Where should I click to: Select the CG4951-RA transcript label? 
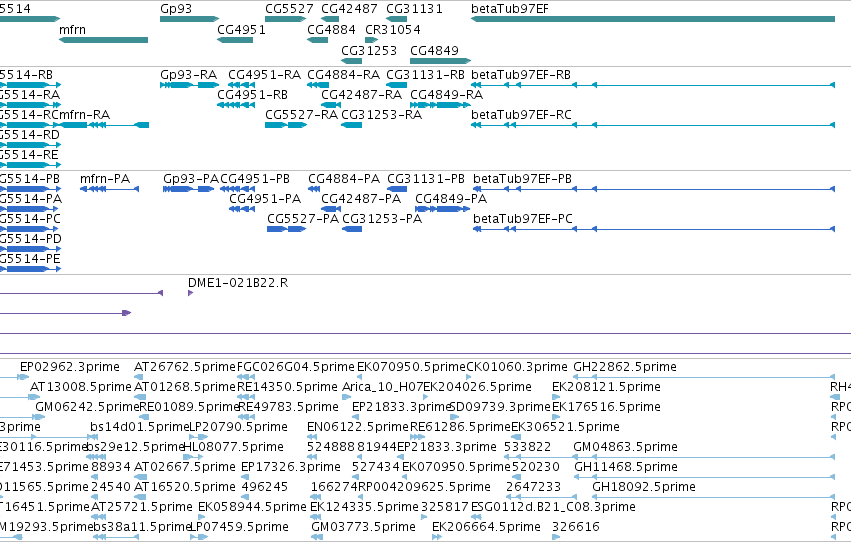coord(264,74)
